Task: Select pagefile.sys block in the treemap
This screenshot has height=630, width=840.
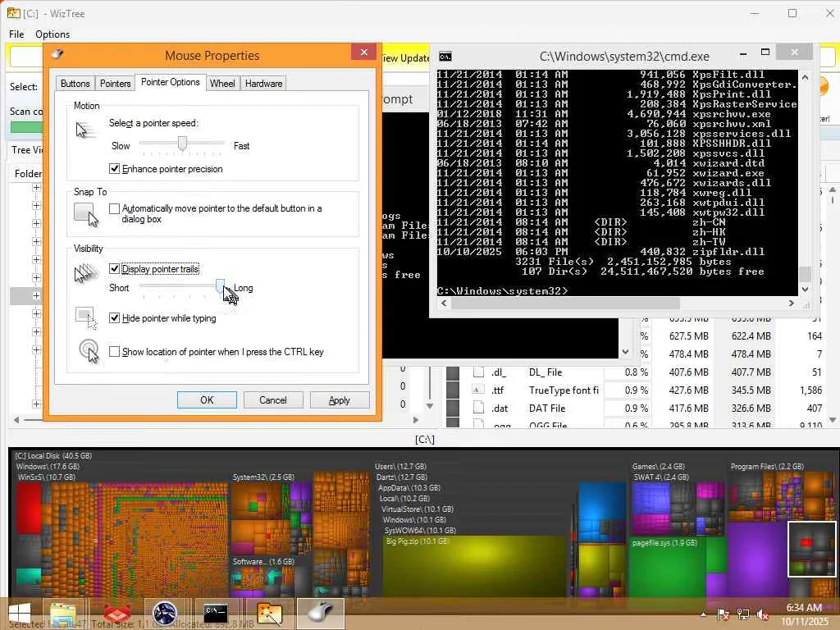Action: click(x=668, y=569)
